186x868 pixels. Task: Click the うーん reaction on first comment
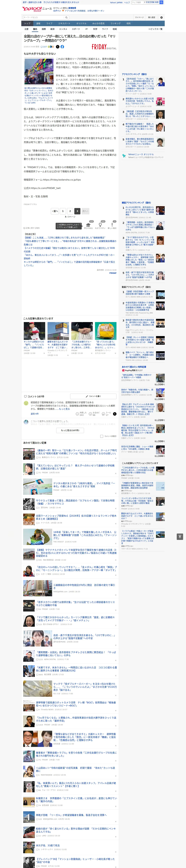click(107, 414)
